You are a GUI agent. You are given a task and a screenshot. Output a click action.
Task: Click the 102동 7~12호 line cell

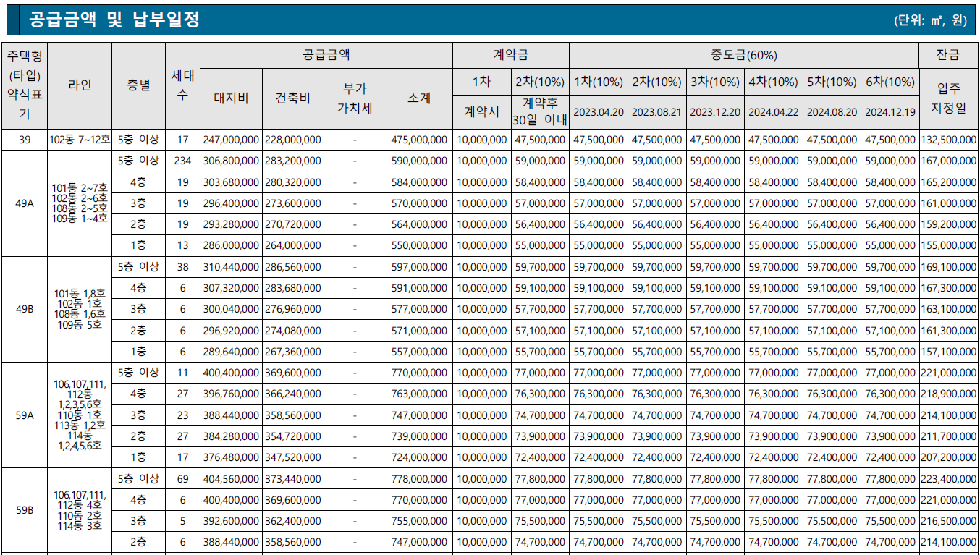tap(80, 140)
